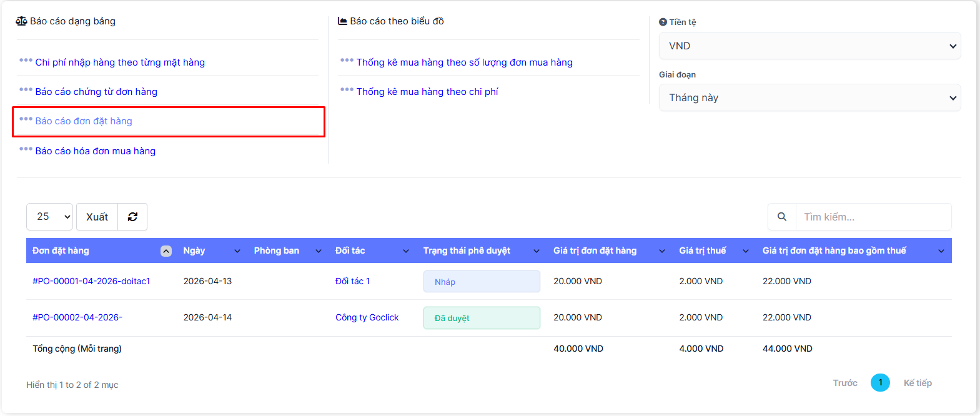Open Báo cáo hóa đơn mua hàng report
Viewport: 980px width, 416px height.
[95, 151]
